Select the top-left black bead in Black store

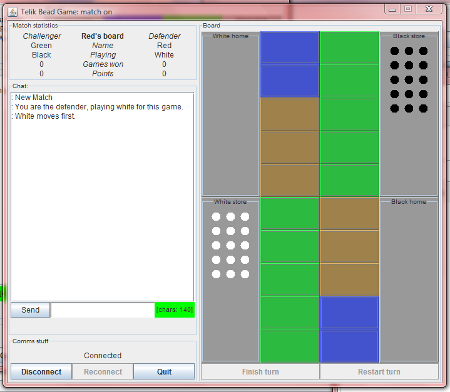[x=395, y=51]
